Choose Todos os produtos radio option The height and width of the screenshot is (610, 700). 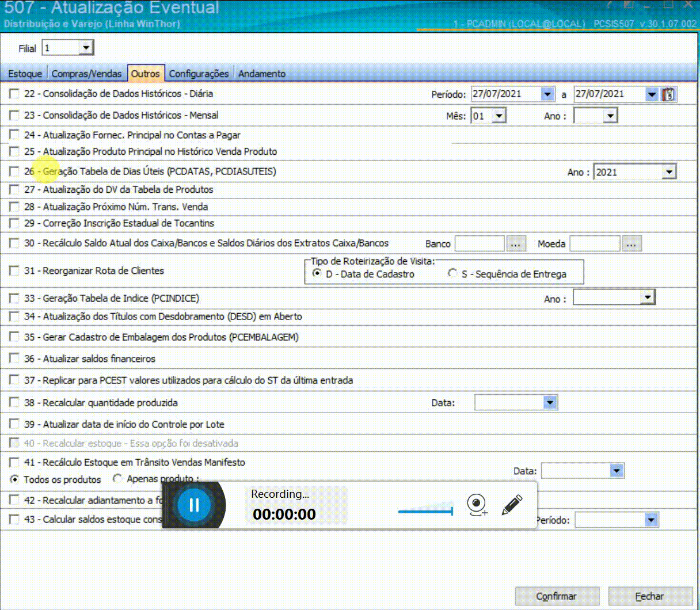pyautogui.click(x=14, y=479)
